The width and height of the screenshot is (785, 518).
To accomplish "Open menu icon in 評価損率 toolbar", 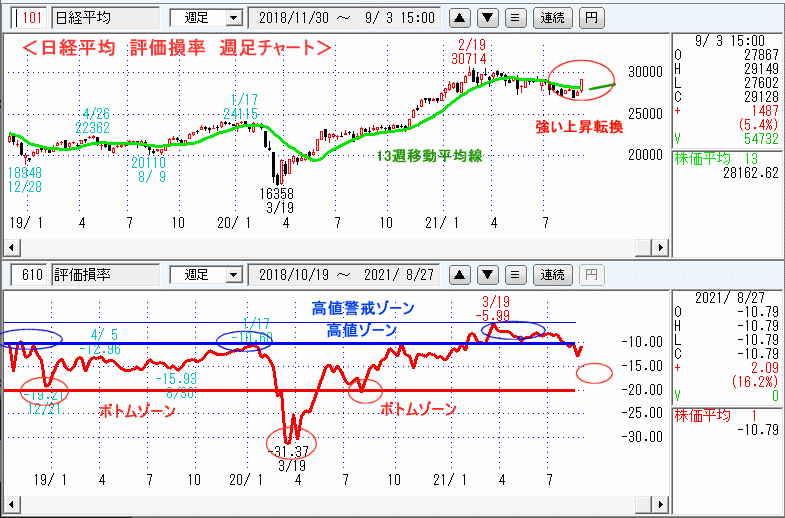I will click(515, 275).
